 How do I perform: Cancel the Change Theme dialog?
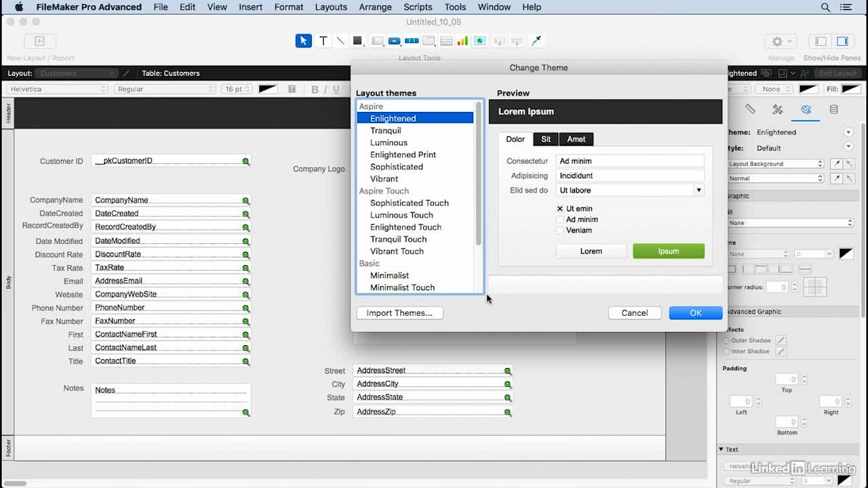(635, 313)
